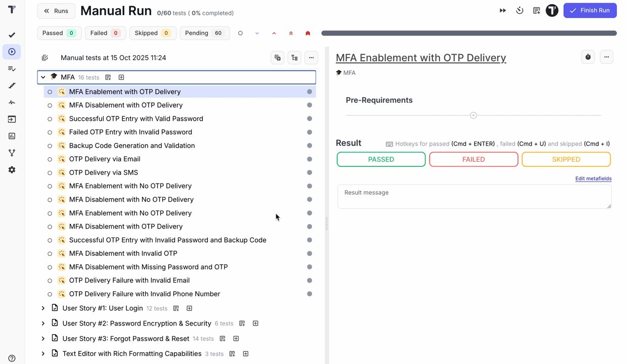The height and width of the screenshot is (364, 627).
Task: Toggle the multi-select icon left of the run title
Action: (x=45, y=58)
